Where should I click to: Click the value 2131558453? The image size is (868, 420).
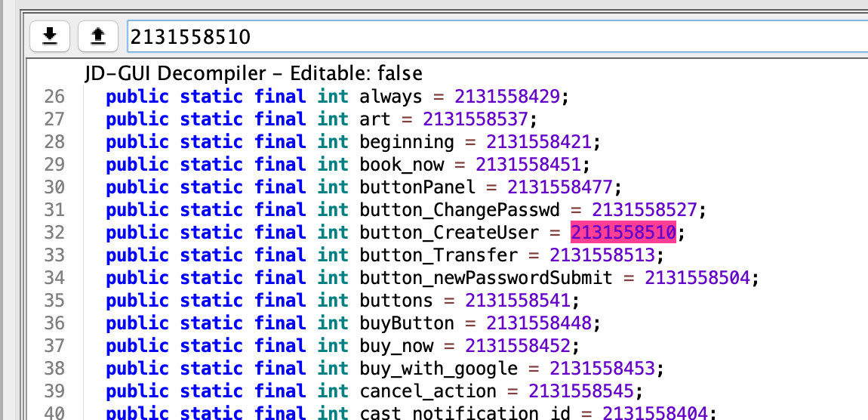coord(602,369)
